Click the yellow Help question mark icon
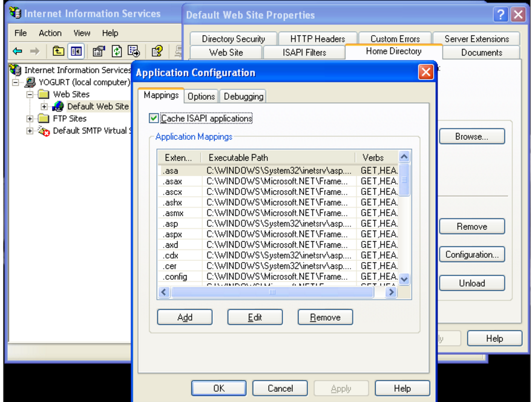The image size is (532, 402). point(157,51)
